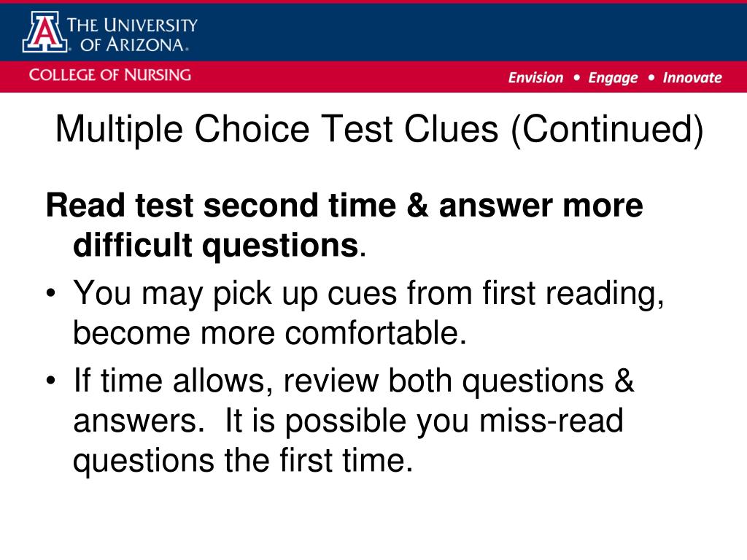Click the bold text 'difficult questions'
Image resolution: width=747 pixels, height=560 pixels.
215,246
